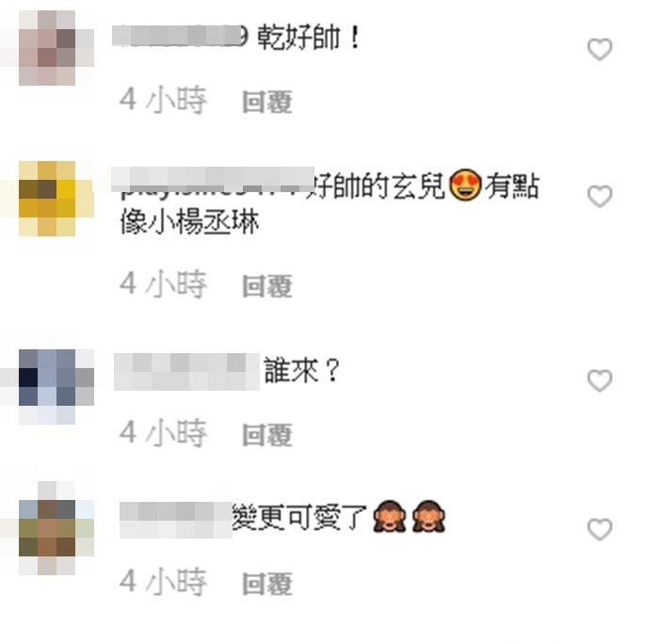
Task: Select the 4 小時 timestamp below 變更可愛了
Action: (x=164, y=582)
